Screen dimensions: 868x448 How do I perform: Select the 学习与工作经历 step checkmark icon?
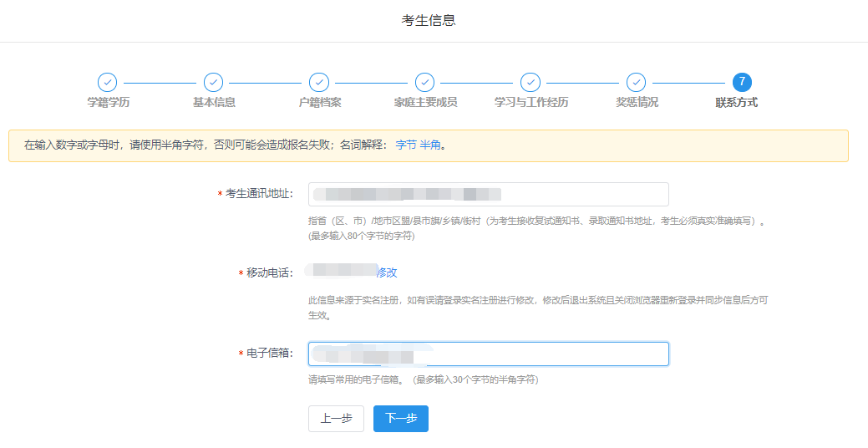pos(530,82)
